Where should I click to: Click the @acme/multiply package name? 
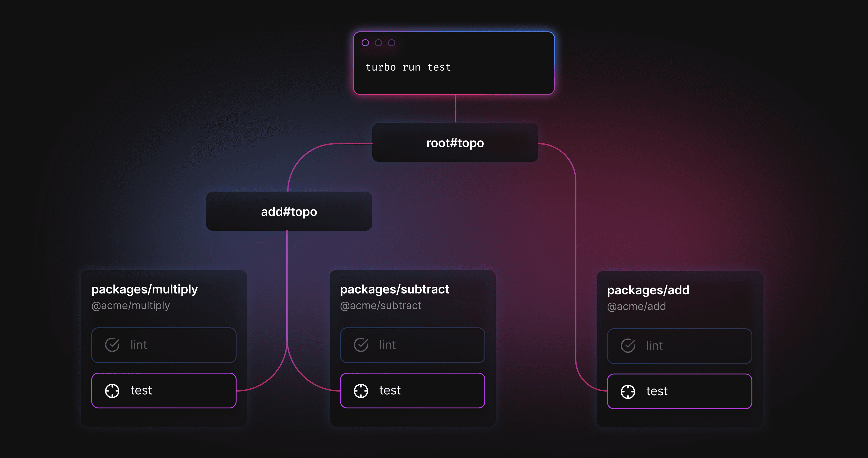[x=130, y=305]
